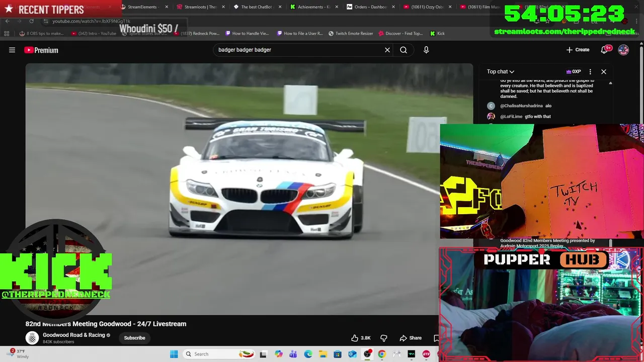The image size is (644, 362).
Task: Run the search with magnifier button
Action: pyautogui.click(x=404, y=50)
